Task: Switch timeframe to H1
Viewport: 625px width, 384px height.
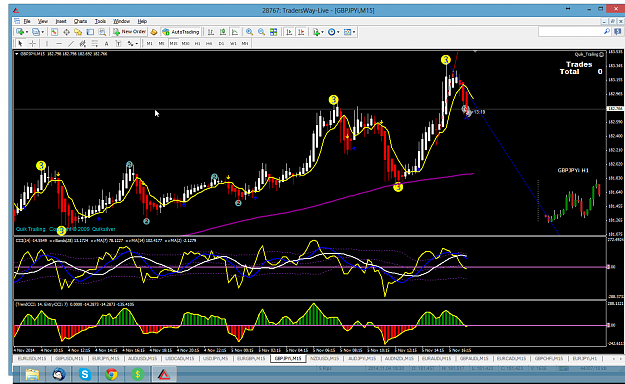Action: [197, 43]
